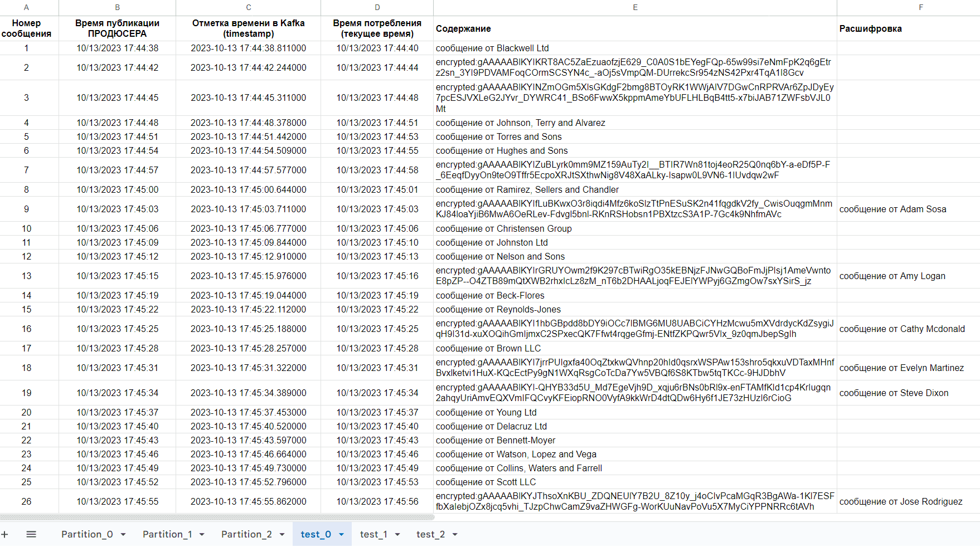
Task: Switch to the Partition_1 sheet tab
Action: click(167, 535)
